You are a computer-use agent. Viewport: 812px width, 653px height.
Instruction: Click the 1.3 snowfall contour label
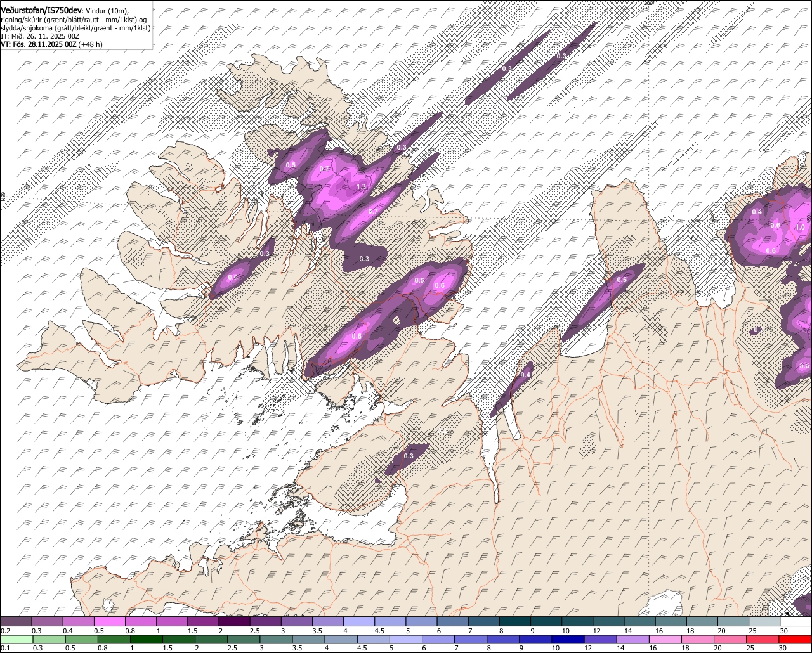[x=362, y=186]
